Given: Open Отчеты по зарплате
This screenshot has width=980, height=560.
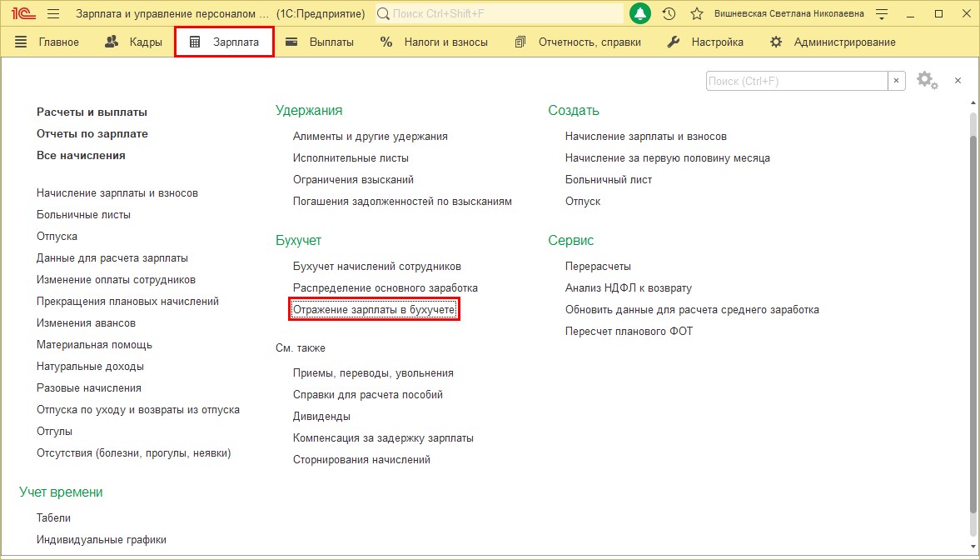Looking at the screenshot, I should [92, 134].
